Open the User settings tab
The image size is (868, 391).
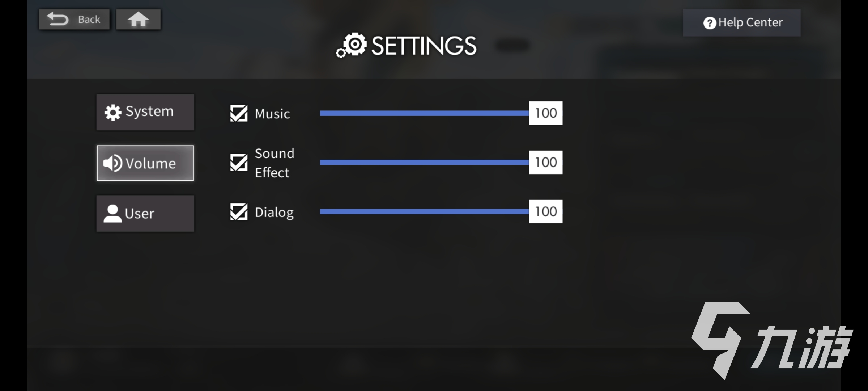pos(145,214)
